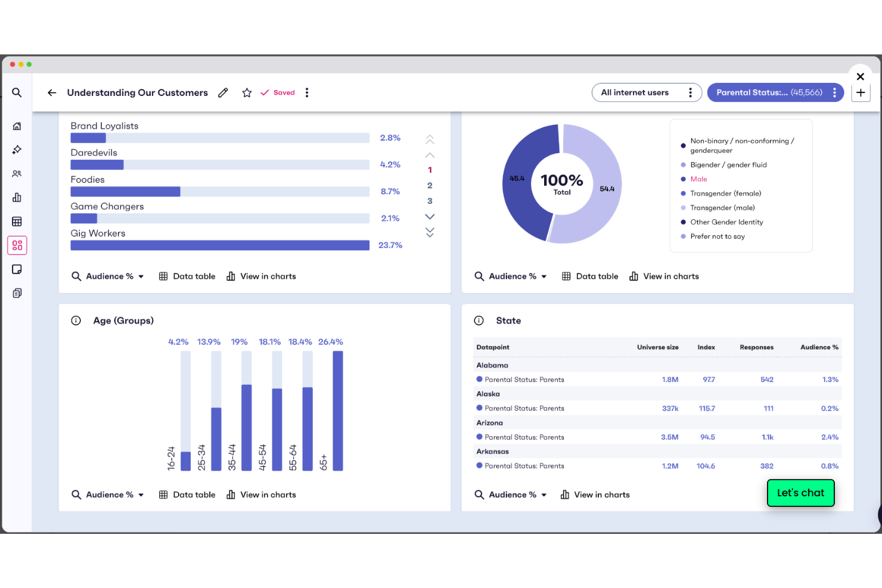Click Alaska's Parental Status: Parents row
Screen dimensions: 882x588
point(658,409)
